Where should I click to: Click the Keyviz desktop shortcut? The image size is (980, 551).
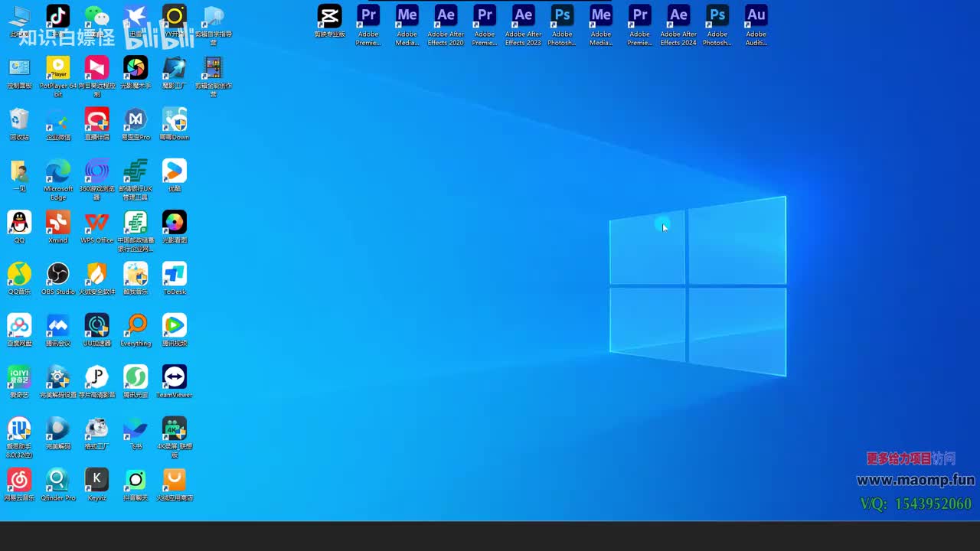point(96,480)
